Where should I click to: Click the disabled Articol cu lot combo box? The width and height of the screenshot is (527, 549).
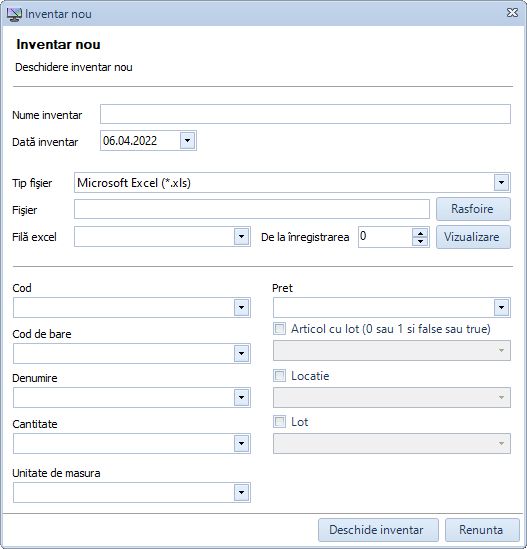tap(391, 350)
